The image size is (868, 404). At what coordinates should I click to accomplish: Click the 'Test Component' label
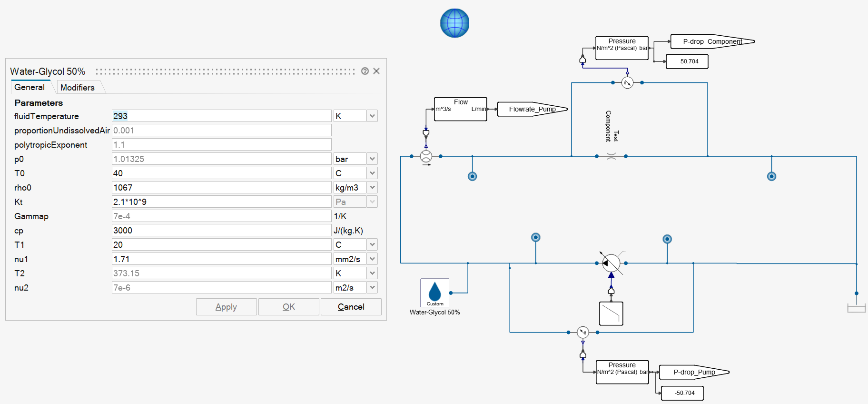[612, 127]
